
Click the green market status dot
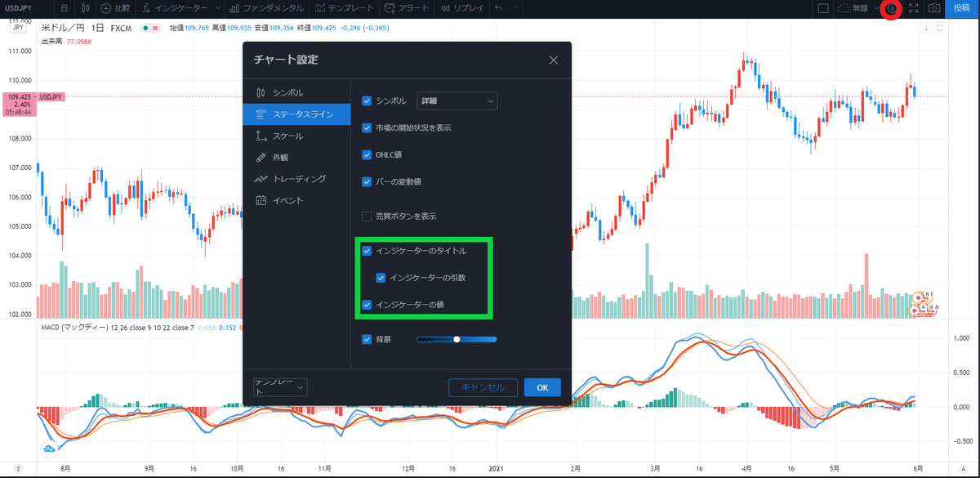pyautogui.click(x=145, y=28)
